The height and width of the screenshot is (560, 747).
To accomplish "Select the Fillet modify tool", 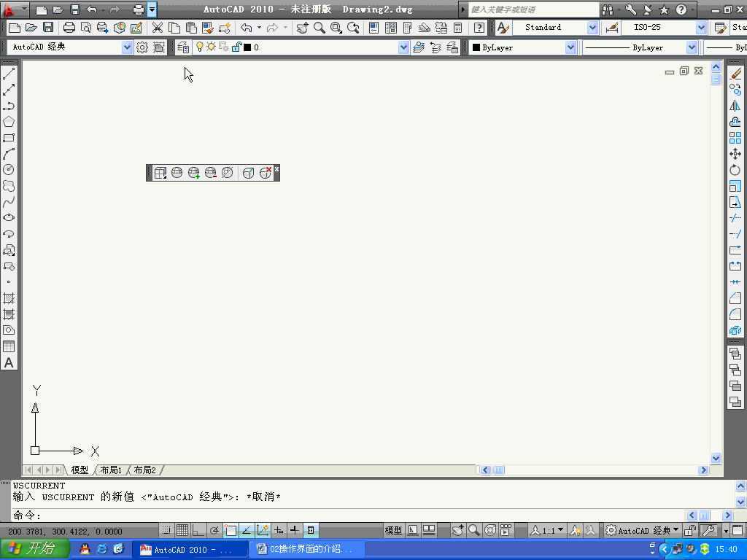I will pyautogui.click(x=735, y=314).
